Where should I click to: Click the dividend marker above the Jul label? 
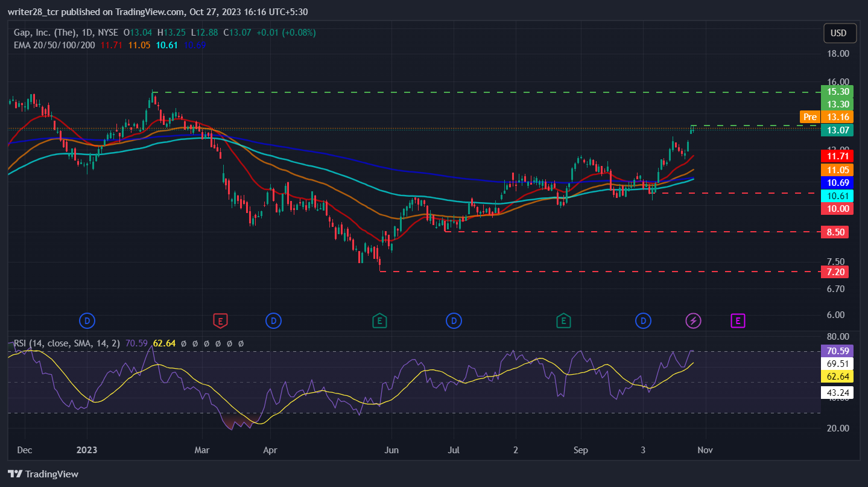[x=454, y=320]
